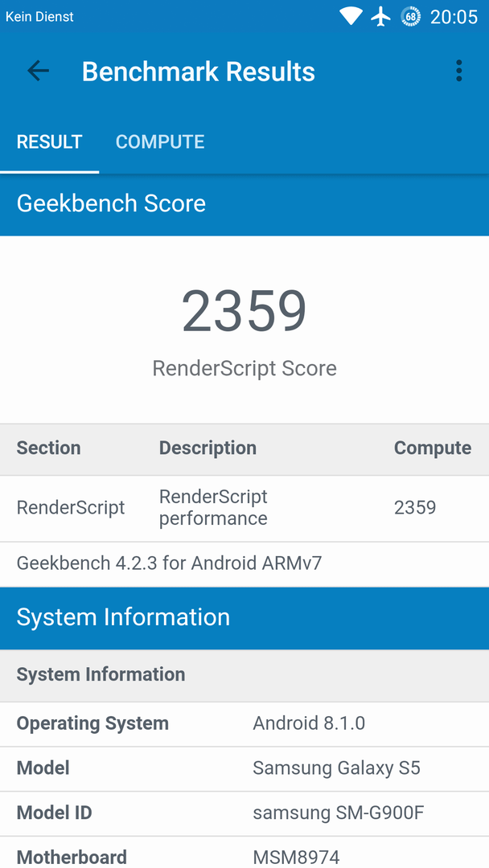This screenshot has height=868, width=489.
Task: Tap the RenderScript Score label
Action: point(244,368)
